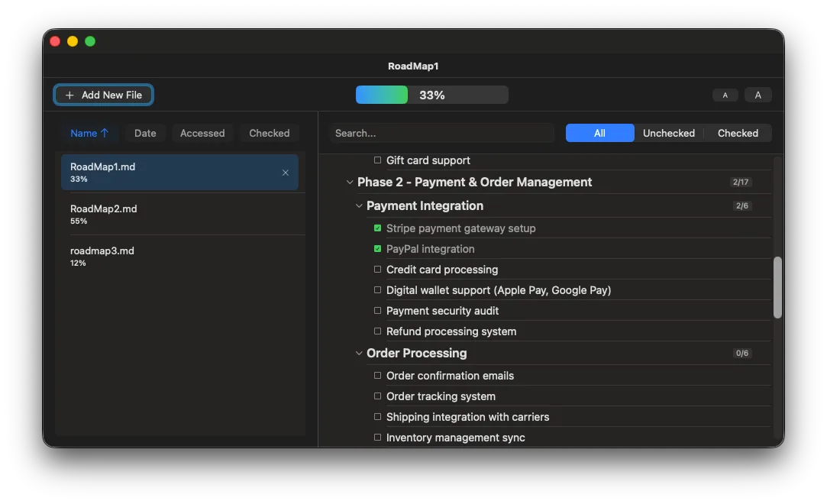Click the 2/6 Payment Integration badge
Screen dimensions: 827x504
[x=742, y=205]
